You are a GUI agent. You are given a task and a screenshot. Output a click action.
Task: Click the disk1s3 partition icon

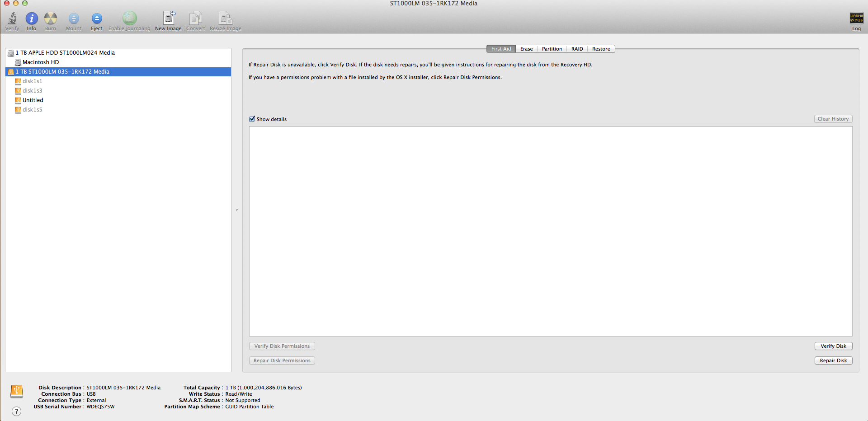(18, 91)
